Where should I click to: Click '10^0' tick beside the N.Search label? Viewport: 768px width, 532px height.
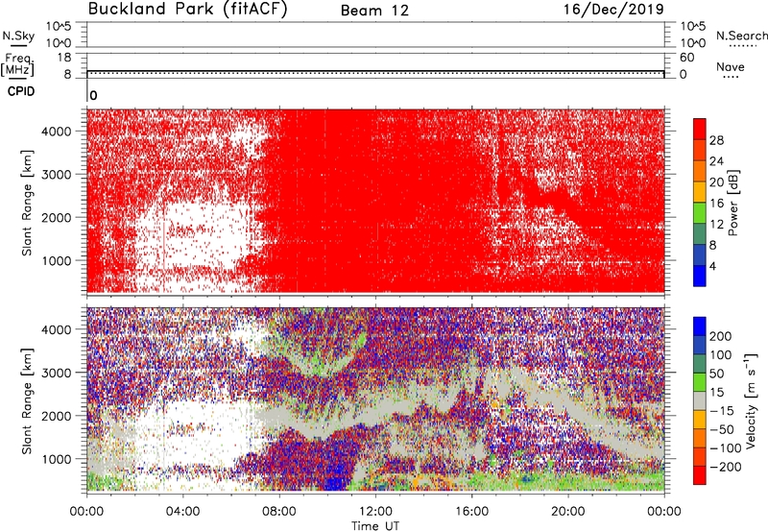point(693,43)
